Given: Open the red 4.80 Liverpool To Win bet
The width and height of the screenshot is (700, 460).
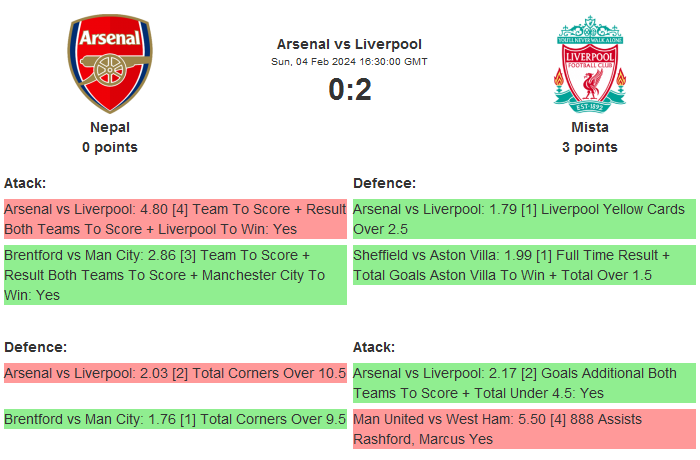Looking at the screenshot, I should coord(174,219).
